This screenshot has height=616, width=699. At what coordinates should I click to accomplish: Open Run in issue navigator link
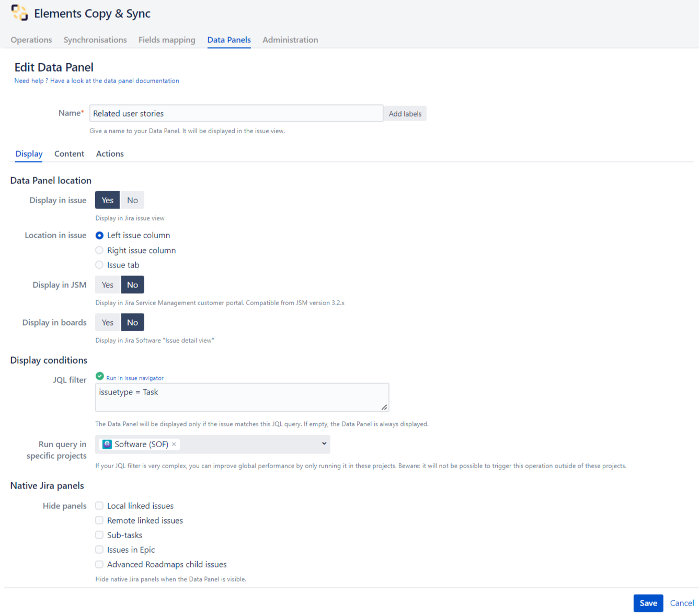(135, 378)
